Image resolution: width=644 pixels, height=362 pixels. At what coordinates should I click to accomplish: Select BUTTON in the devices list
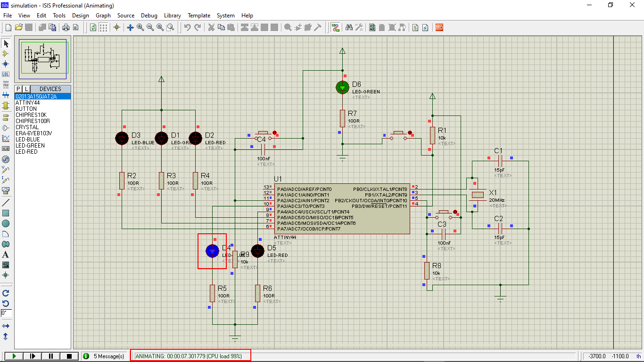click(42, 109)
